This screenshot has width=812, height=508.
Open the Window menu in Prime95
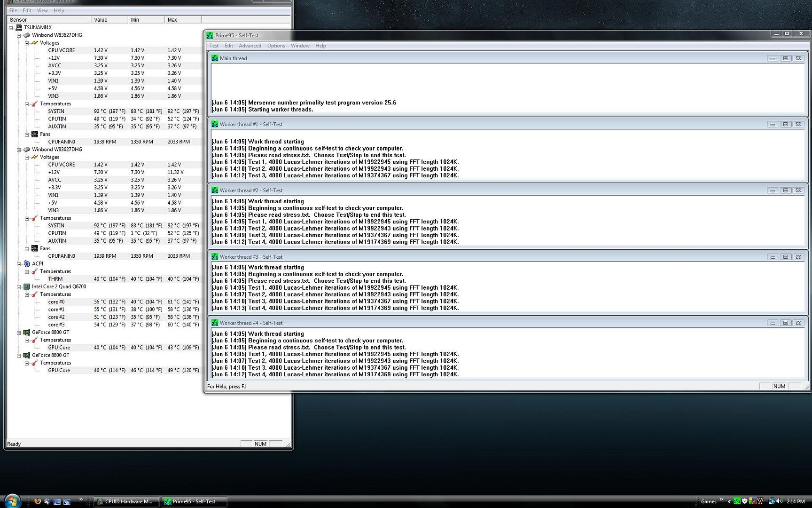pos(300,46)
